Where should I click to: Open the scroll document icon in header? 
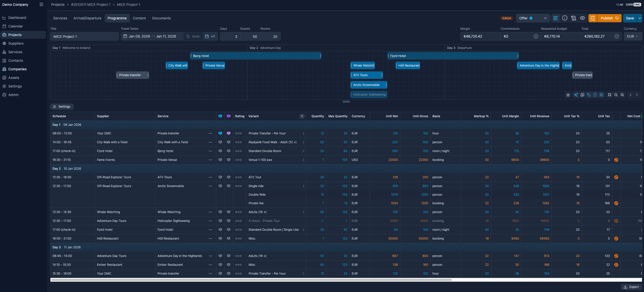coord(574,18)
